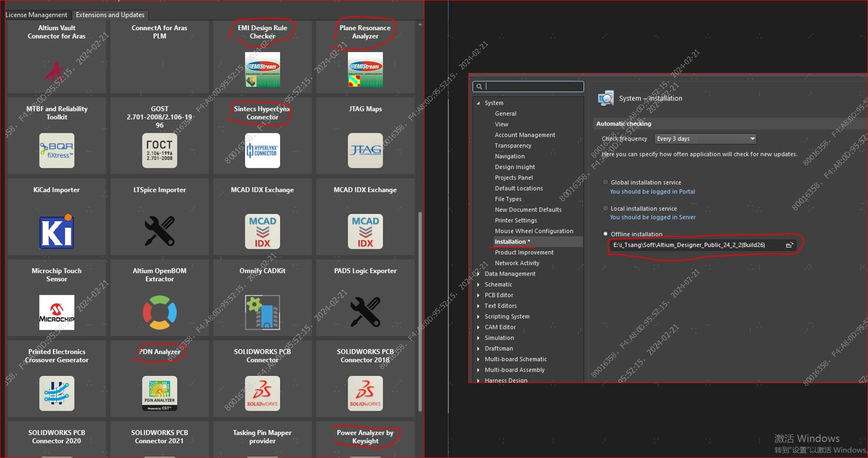Viewport: 868px width, 458px height.
Task: Click the Power Analyzer by Keysight title
Action: (365, 437)
